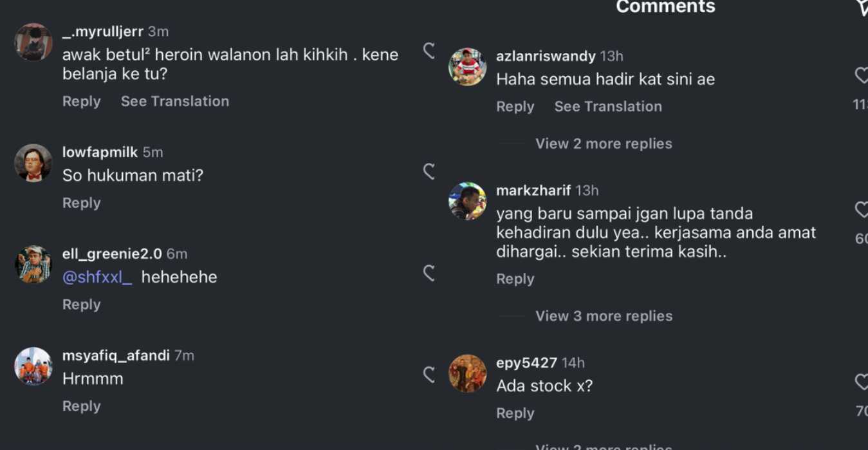
Task: Open See Translation for _.myrulljerr's comment
Action: (175, 101)
